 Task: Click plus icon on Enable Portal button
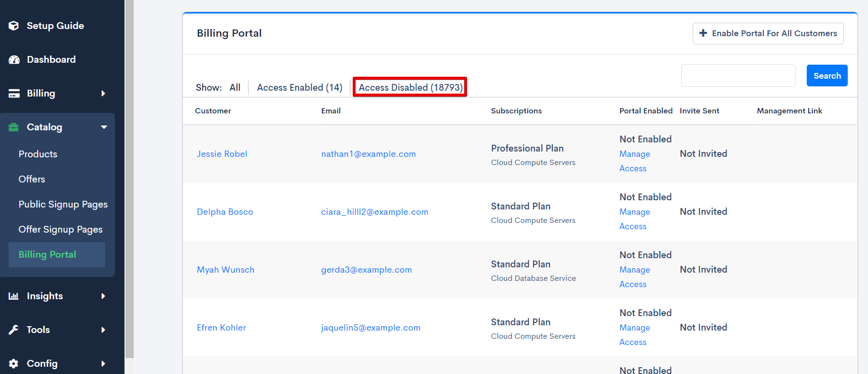(x=703, y=33)
